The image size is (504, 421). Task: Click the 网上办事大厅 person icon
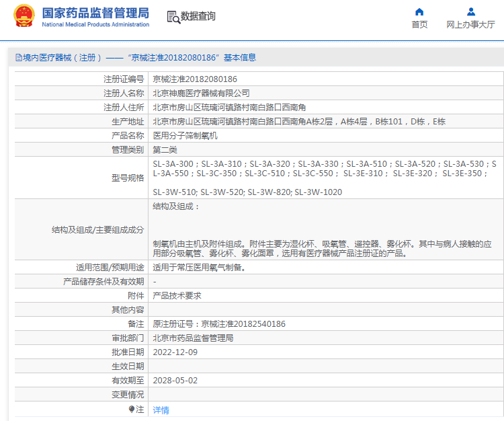[471, 11]
